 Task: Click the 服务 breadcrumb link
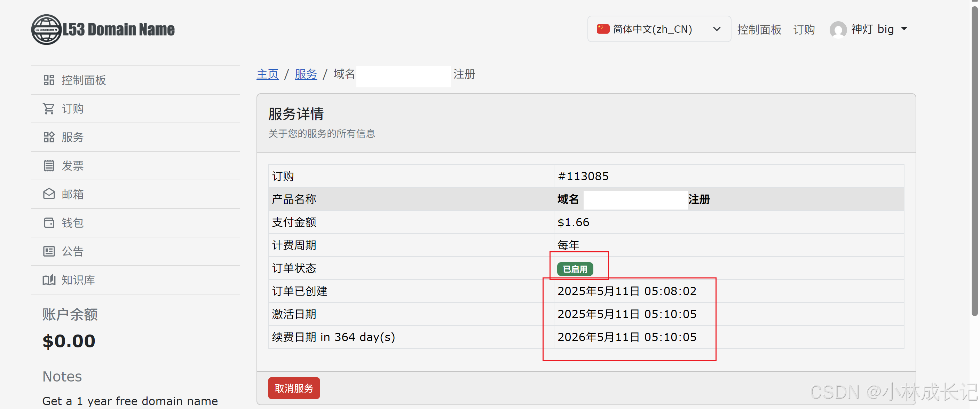pos(306,74)
